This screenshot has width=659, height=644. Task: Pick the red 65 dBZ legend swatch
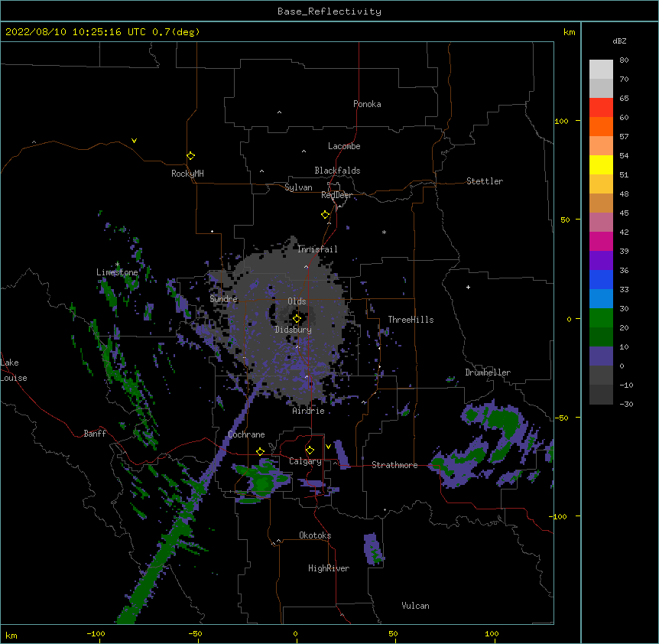[x=601, y=107]
